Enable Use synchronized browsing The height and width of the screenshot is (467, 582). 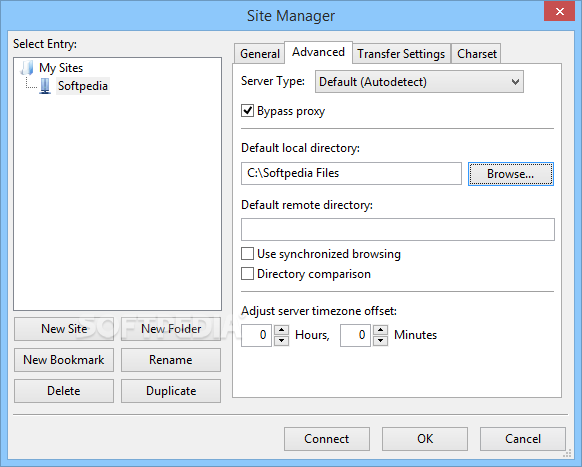[247, 254]
